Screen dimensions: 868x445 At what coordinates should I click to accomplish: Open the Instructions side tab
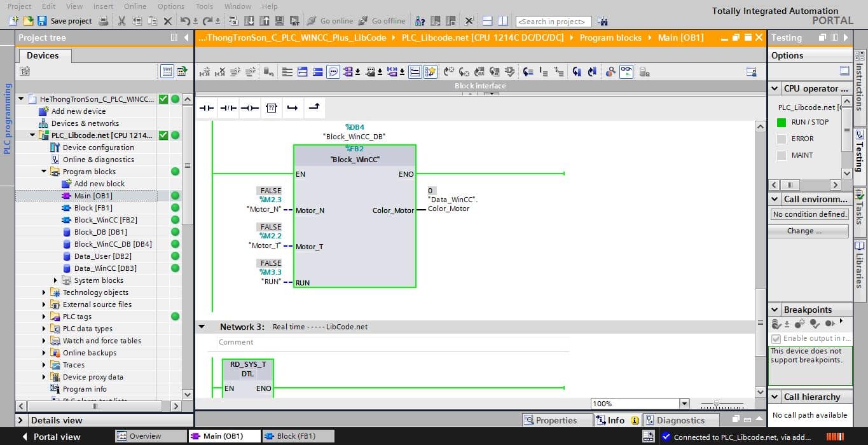point(860,86)
